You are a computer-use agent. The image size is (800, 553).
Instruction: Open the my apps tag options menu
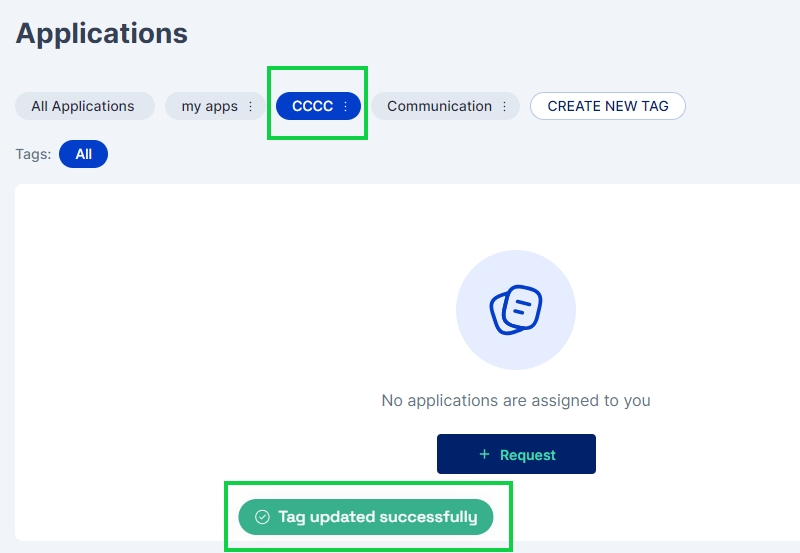(251, 106)
